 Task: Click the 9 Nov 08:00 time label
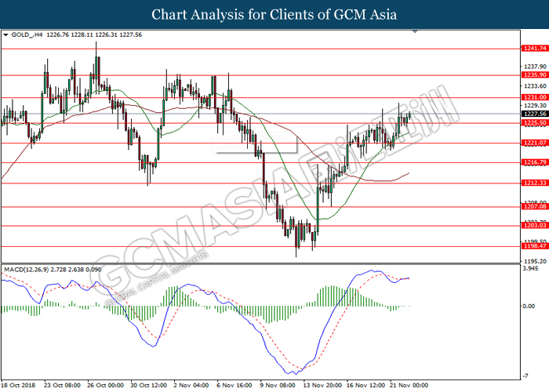click(x=278, y=385)
